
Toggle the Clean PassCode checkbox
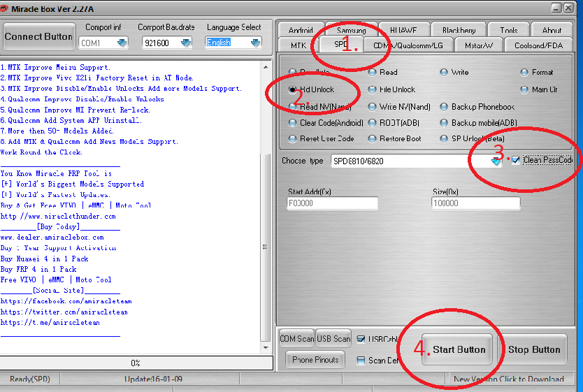point(515,160)
